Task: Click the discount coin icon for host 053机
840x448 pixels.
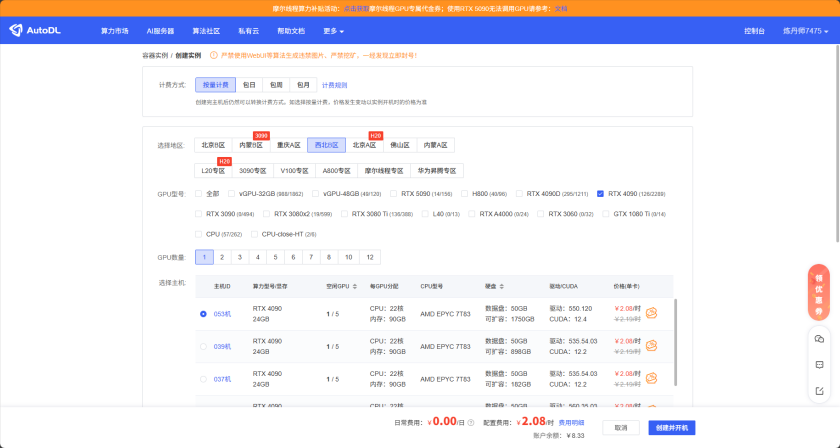Action: 651,313
